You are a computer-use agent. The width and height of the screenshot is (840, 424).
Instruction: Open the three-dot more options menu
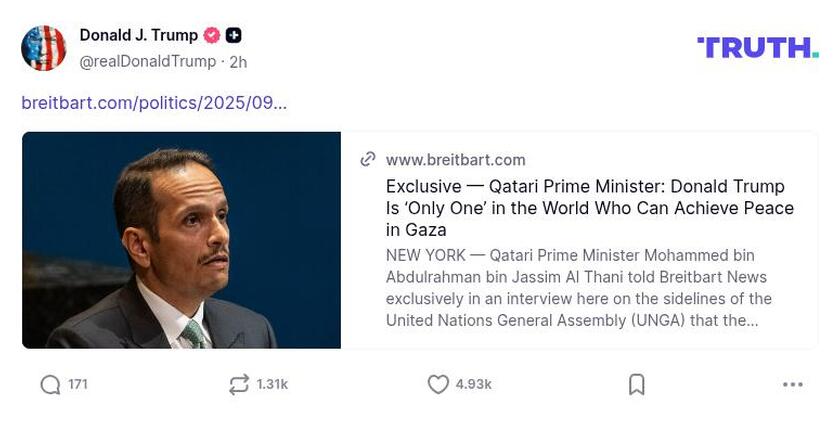(x=793, y=385)
